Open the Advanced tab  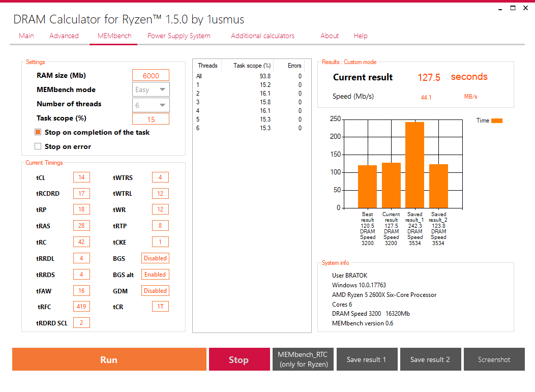click(64, 36)
